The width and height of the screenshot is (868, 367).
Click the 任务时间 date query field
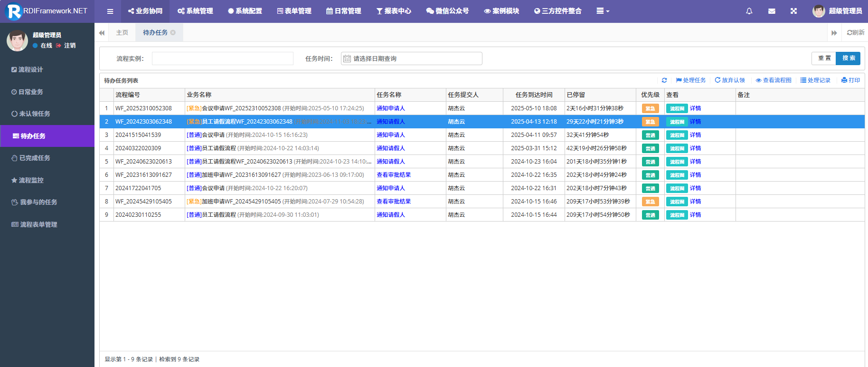pyautogui.click(x=412, y=58)
